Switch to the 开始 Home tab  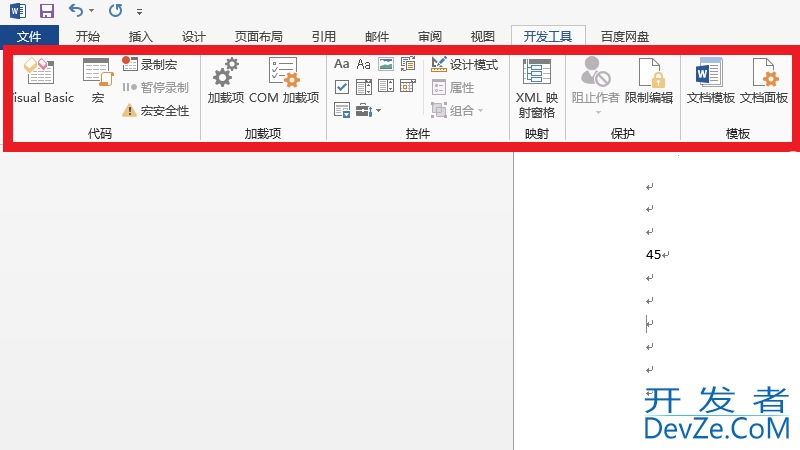click(x=88, y=36)
